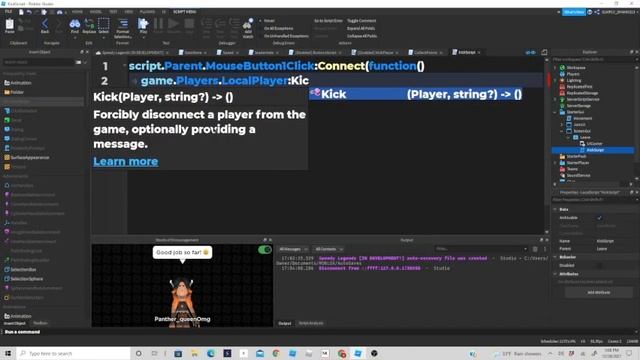Toggle the Disabled checkbox in Properties
640x360 pixels.
[x=600, y=265]
